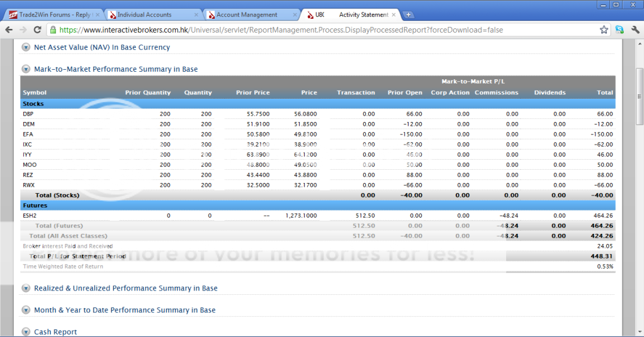Reload the current page
Image resolution: width=644 pixels, height=337 pixels.
click(38, 30)
